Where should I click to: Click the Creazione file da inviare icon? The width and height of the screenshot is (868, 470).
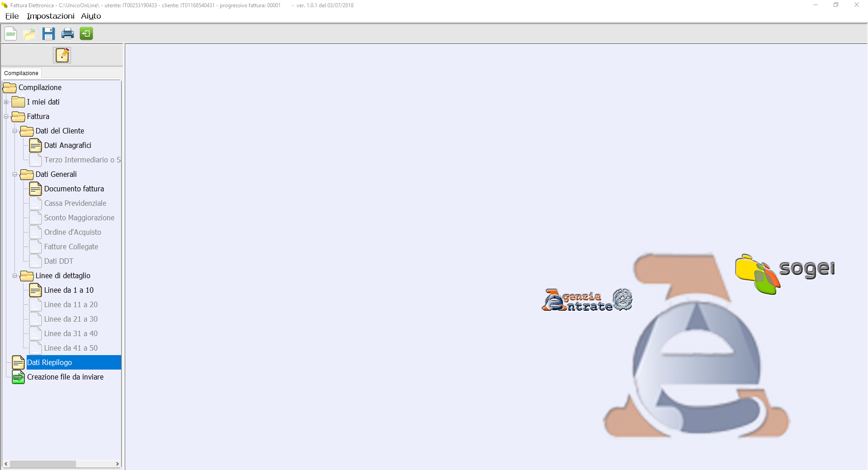pyautogui.click(x=19, y=377)
